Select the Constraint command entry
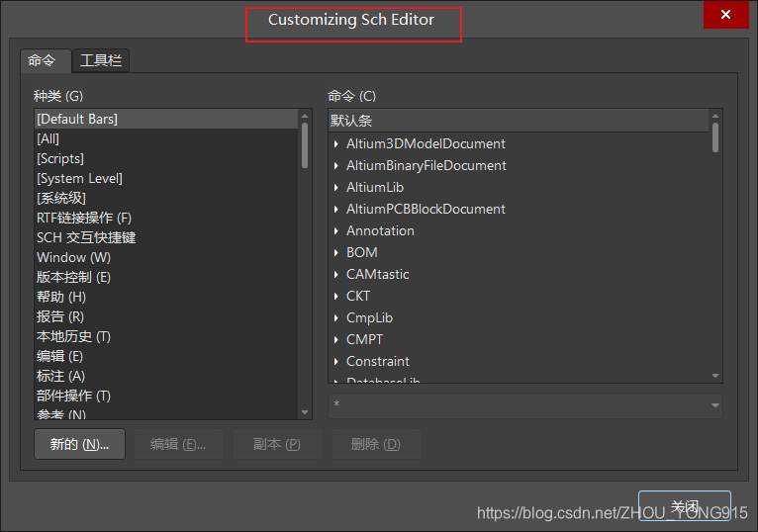Image resolution: width=758 pixels, height=532 pixels. tap(378, 362)
